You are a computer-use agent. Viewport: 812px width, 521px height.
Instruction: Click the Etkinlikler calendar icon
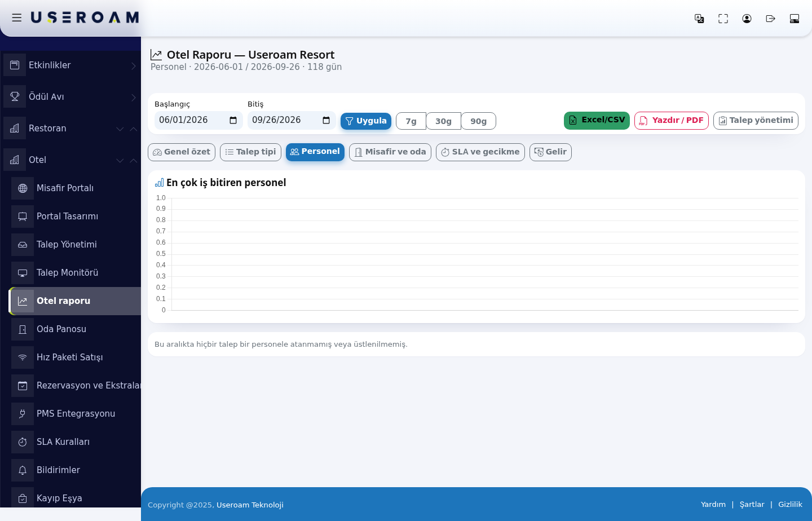tap(15, 65)
